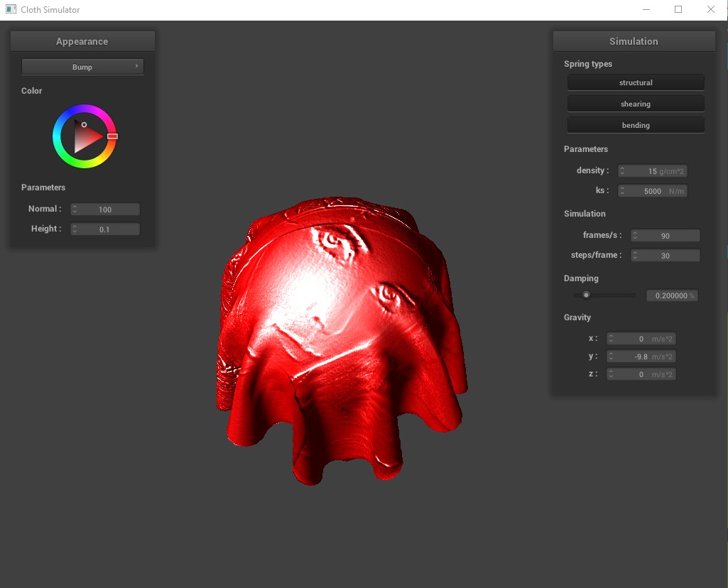This screenshot has width=728, height=588.
Task: Toggle the bending spring type
Action: 636,125
